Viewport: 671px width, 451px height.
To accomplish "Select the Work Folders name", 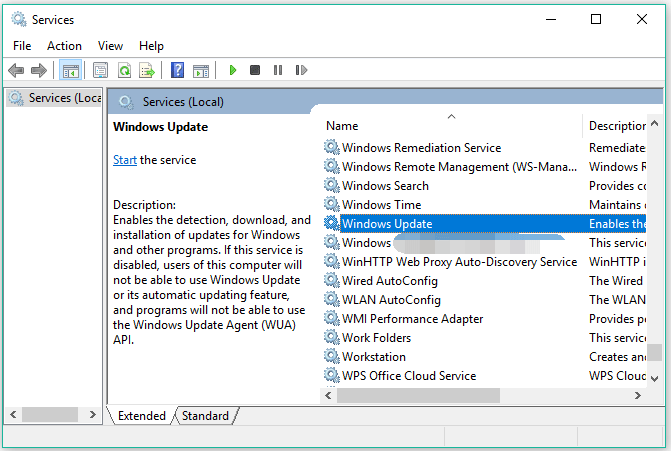I will click(376, 338).
